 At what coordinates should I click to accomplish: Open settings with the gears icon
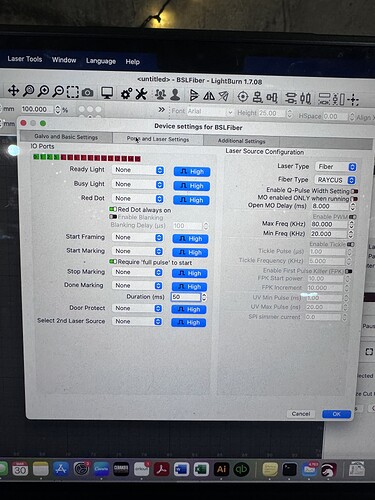pos(126,94)
